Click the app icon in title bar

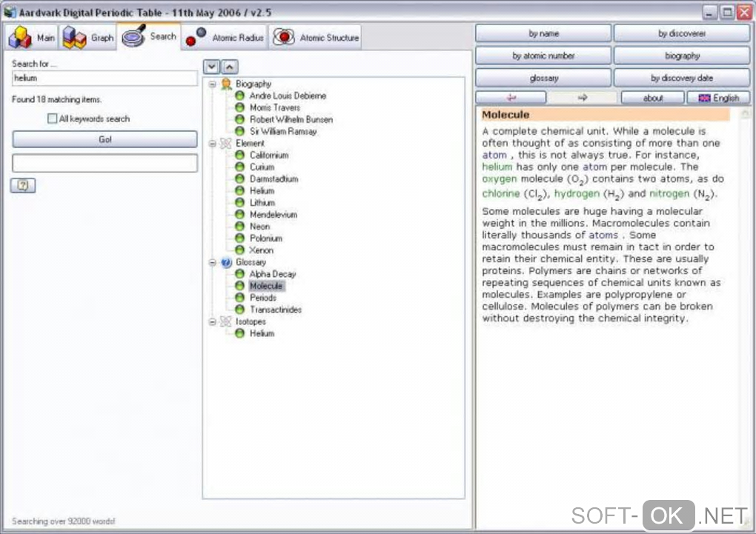10,12
